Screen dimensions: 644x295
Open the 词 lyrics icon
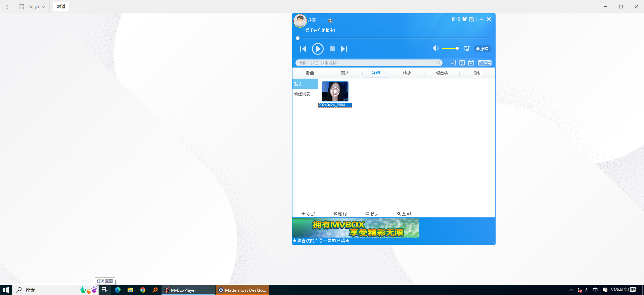462,63
